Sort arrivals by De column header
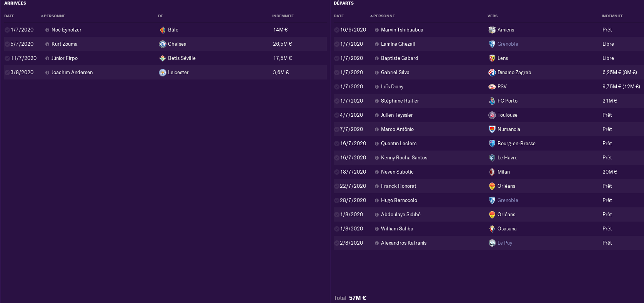This screenshot has width=644, height=303. click(x=160, y=16)
